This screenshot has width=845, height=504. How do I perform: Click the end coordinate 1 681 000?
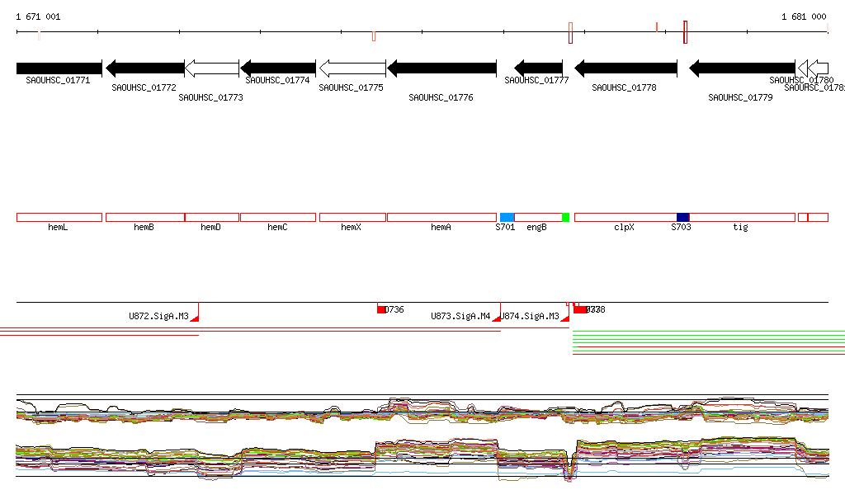804,16
